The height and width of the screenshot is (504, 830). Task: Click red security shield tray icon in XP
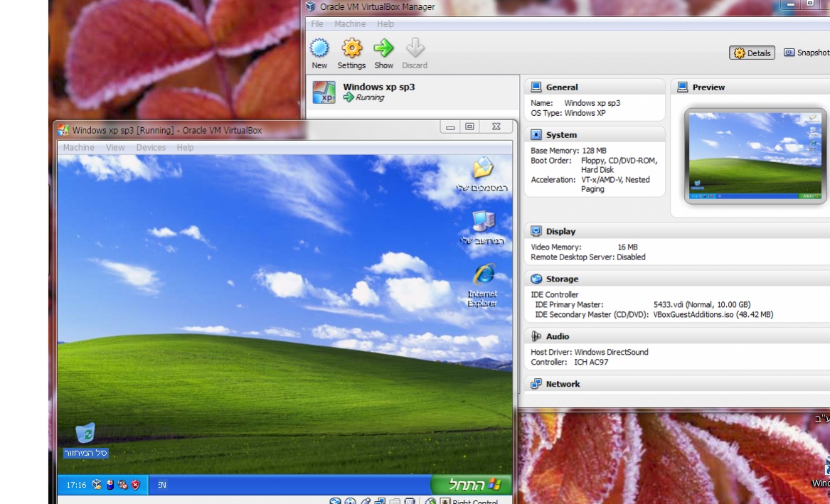(x=136, y=484)
